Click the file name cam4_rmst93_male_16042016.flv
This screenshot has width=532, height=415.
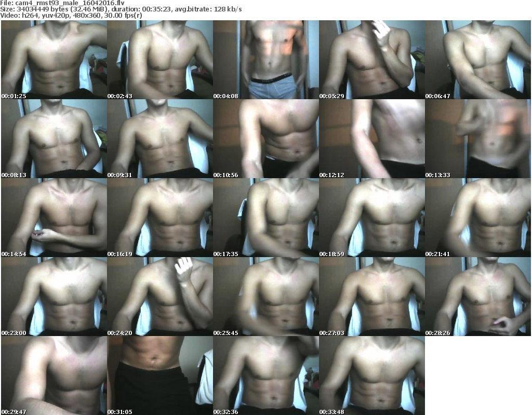70,3
